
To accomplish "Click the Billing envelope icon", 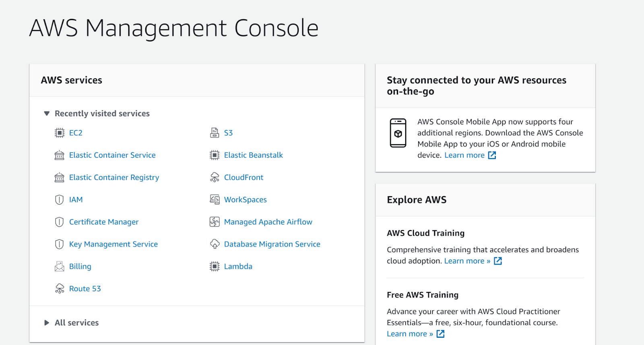I will (x=60, y=266).
